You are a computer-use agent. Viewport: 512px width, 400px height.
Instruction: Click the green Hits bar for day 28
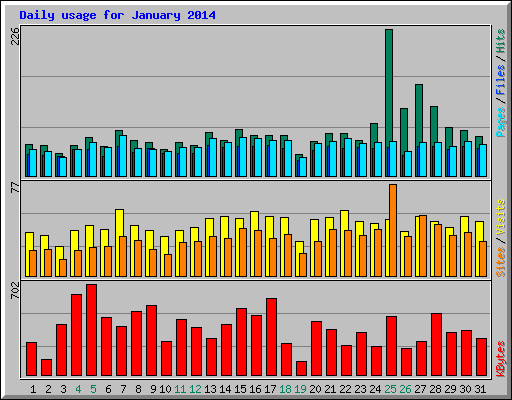434,124
